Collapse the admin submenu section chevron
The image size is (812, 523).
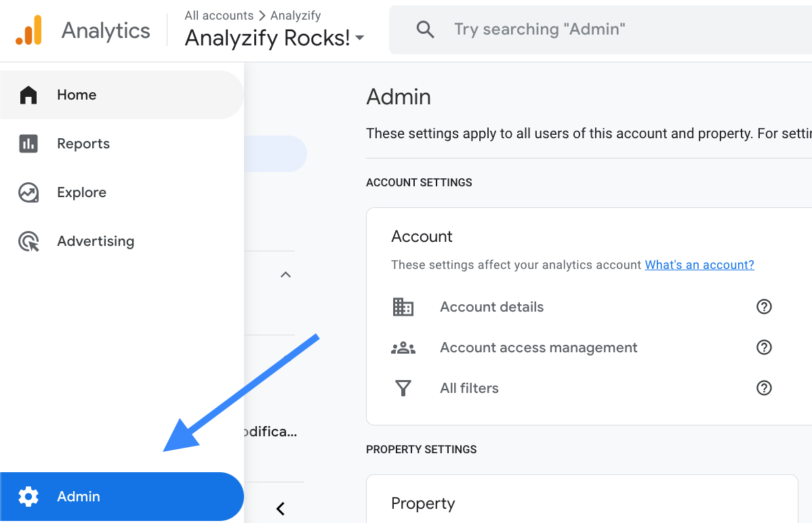[285, 274]
